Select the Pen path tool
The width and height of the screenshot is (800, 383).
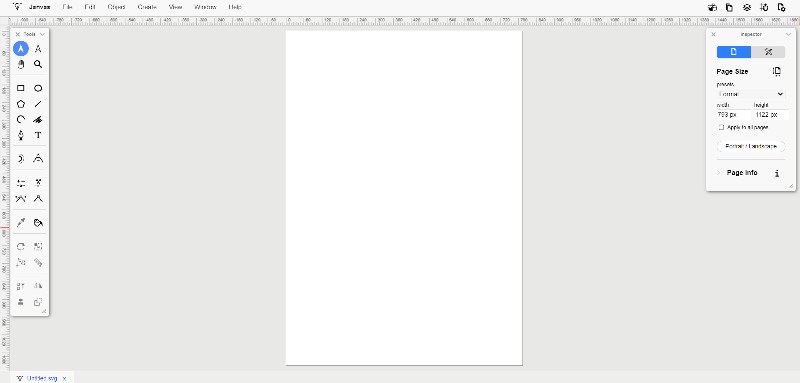pos(20,135)
